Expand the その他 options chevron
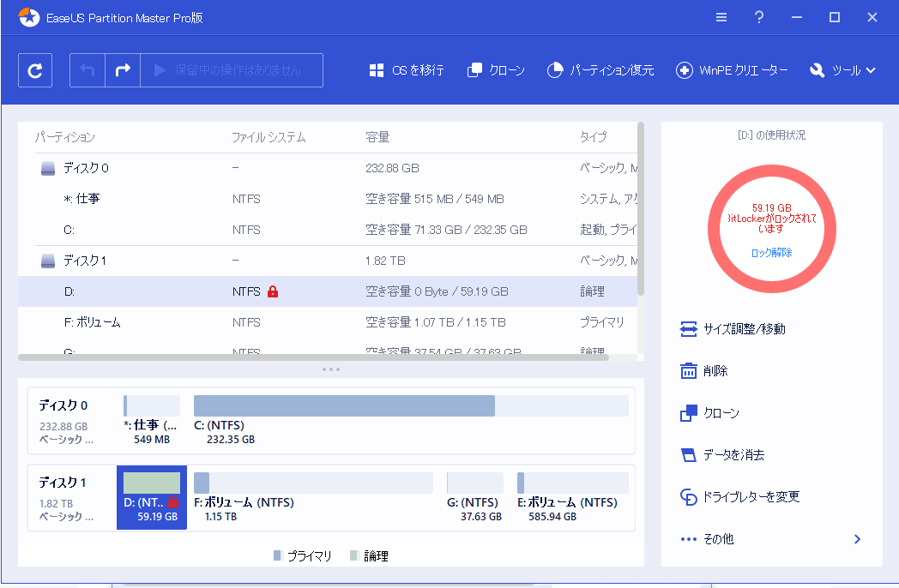Screen dimensions: 899x588 coord(856,539)
